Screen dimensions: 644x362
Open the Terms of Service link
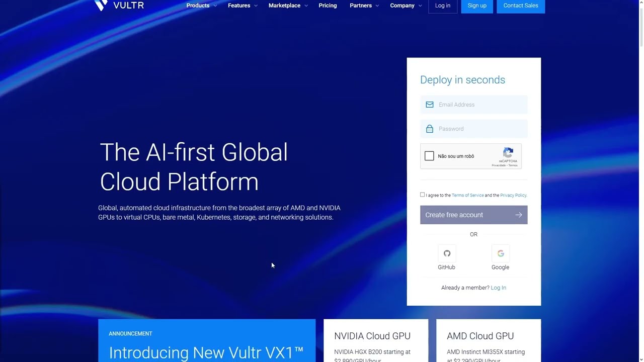pos(468,195)
